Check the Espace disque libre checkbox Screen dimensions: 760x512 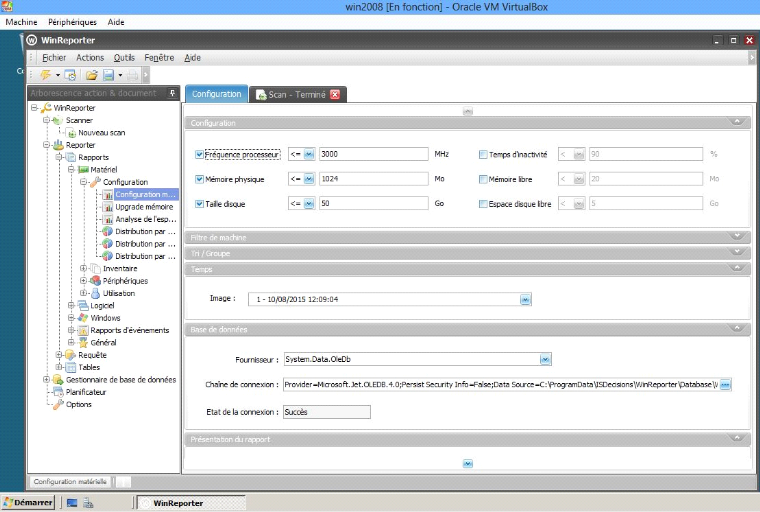(x=484, y=204)
